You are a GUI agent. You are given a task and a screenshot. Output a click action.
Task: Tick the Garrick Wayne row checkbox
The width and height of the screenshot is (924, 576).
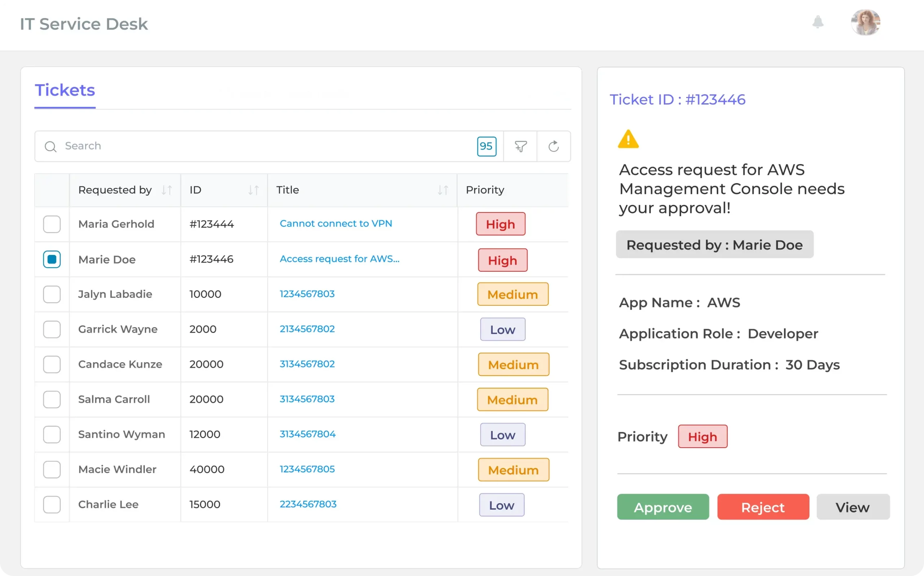(52, 329)
